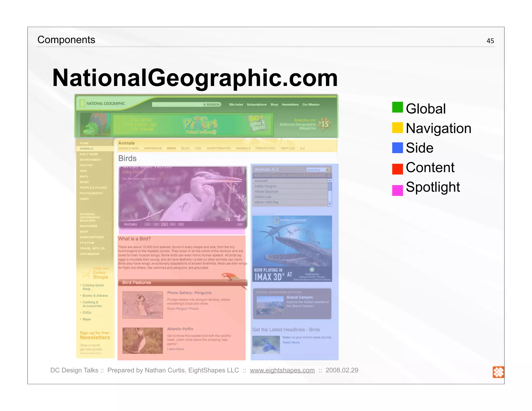The height and width of the screenshot is (411, 532).
Task: Open the www.eightshapes.com link
Action: click(282, 370)
